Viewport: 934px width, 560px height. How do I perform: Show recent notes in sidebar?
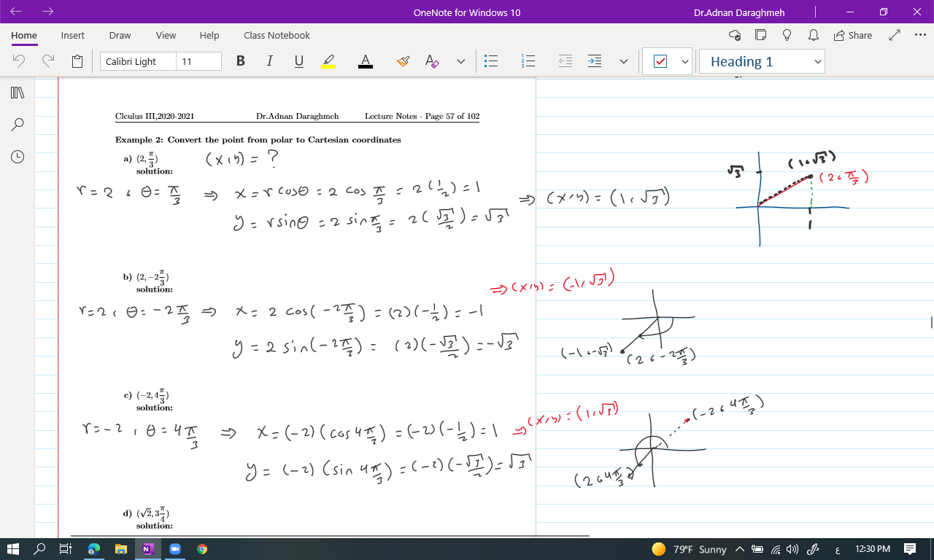tap(18, 157)
